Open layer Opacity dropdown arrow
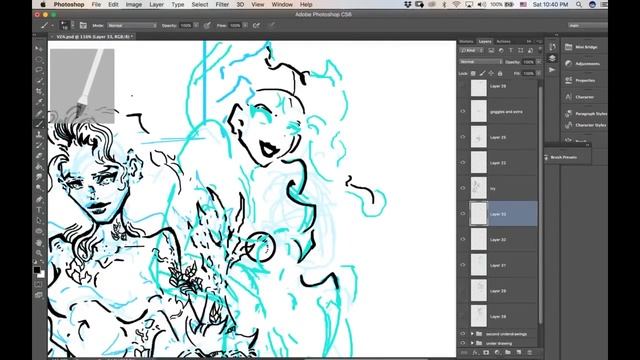 [538, 62]
